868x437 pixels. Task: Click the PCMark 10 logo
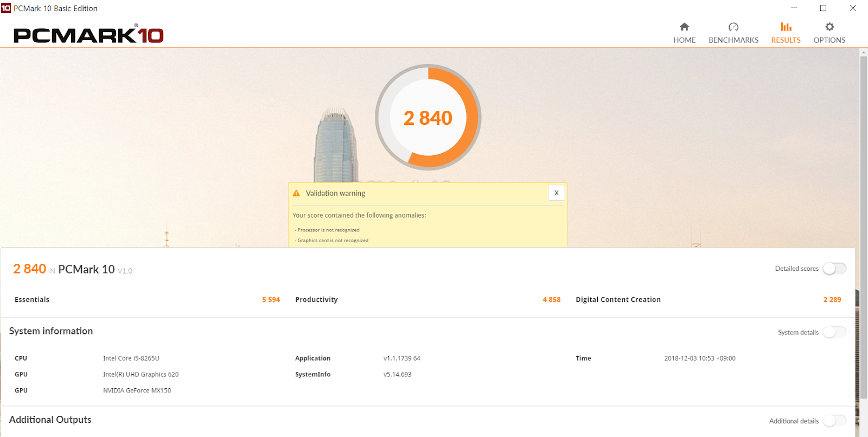[x=88, y=34]
